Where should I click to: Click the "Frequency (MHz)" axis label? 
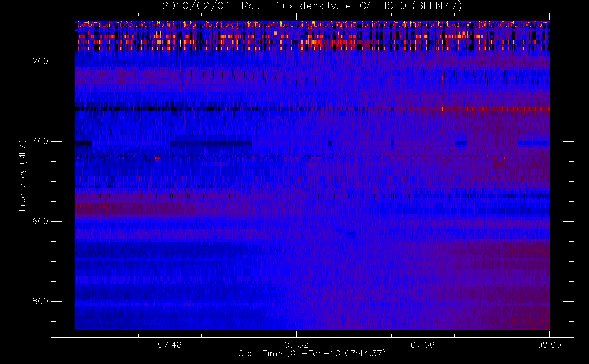(23, 175)
